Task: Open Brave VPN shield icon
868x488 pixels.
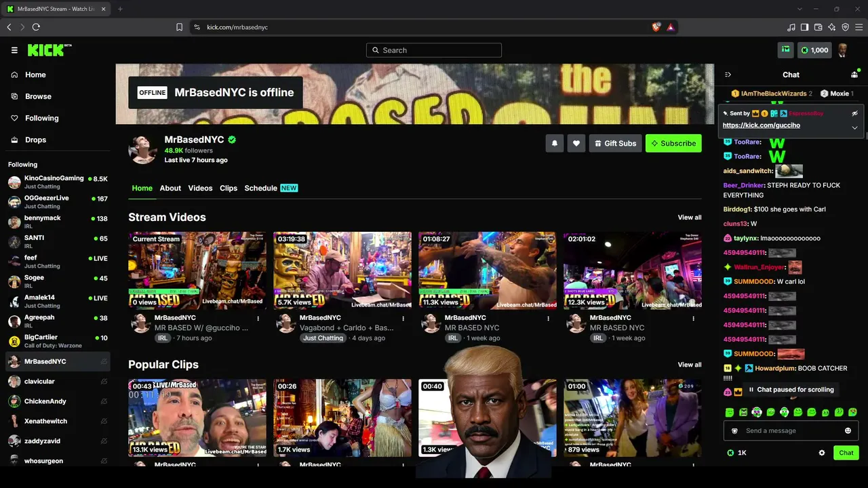Action: click(x=845, y=27)
